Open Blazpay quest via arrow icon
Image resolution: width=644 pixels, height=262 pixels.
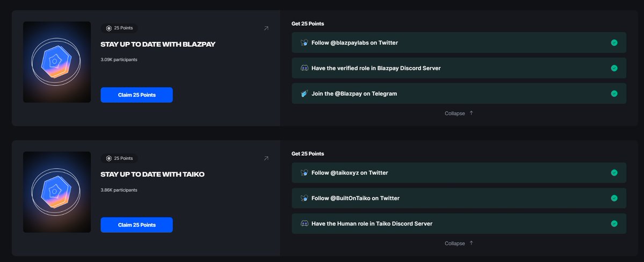266,28
